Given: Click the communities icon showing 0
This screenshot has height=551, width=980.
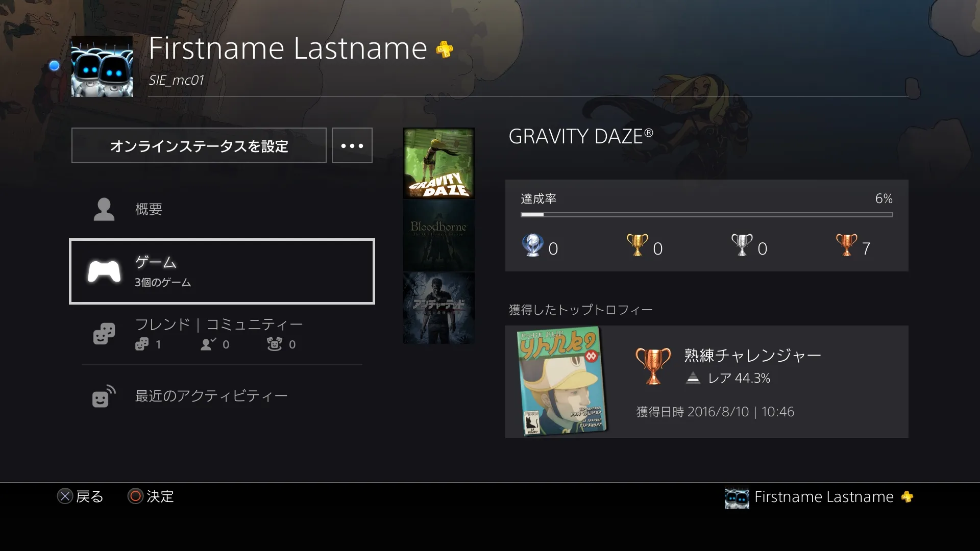Looking at the screenshot, I should pyautogui.click(x=276, y=344).
